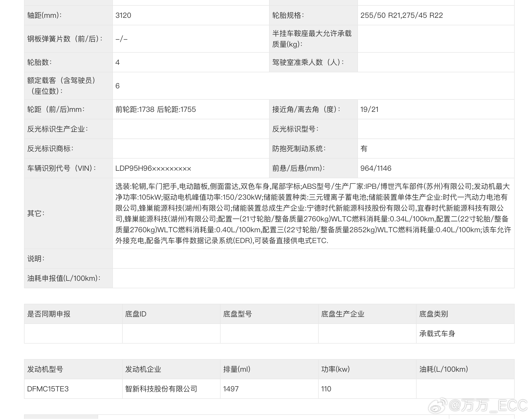The image size is (532, 419).
Task: Select the 半挂车鞍座最大允许承载质量 label
Action: click(312, 39)
